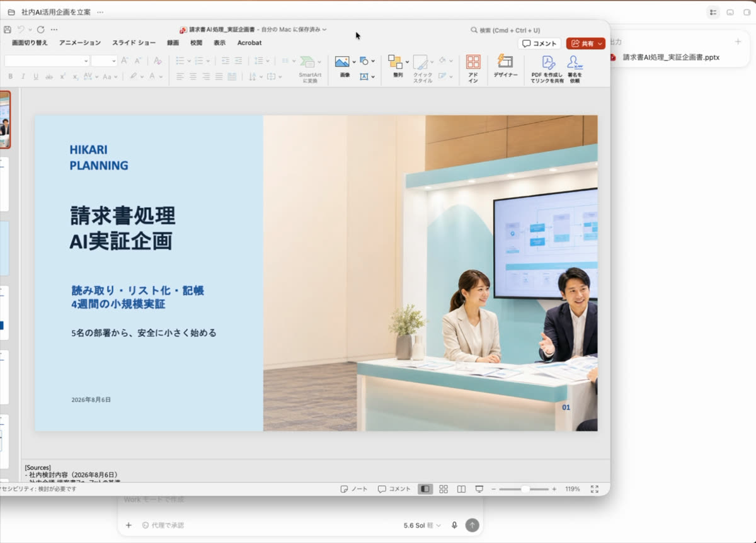Adjust the zoom slider handle
This screenshot has width=756, height=543.
point(525,489)
